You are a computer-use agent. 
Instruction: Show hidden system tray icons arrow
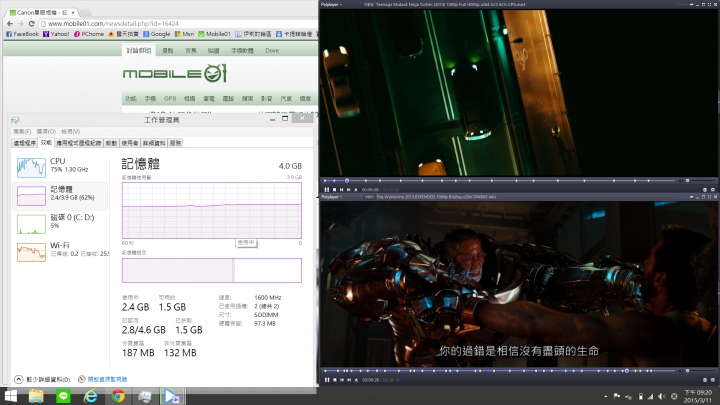tap(606, 396)
